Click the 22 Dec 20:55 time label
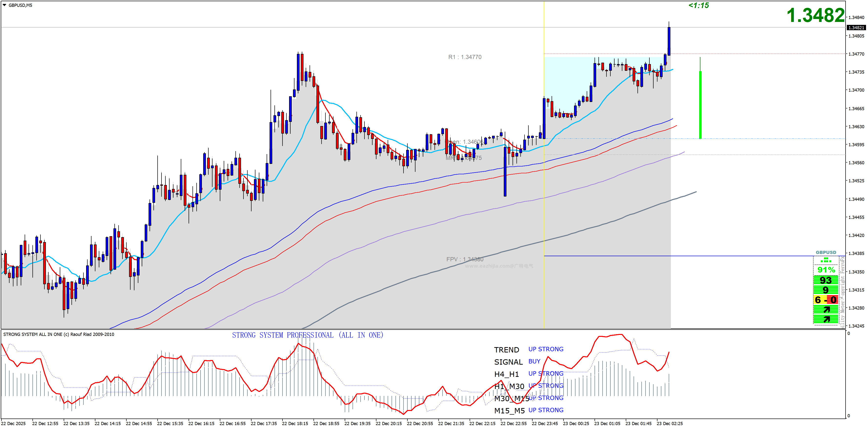Viewport: 868px width, 429px height. (x=420, y=424)
